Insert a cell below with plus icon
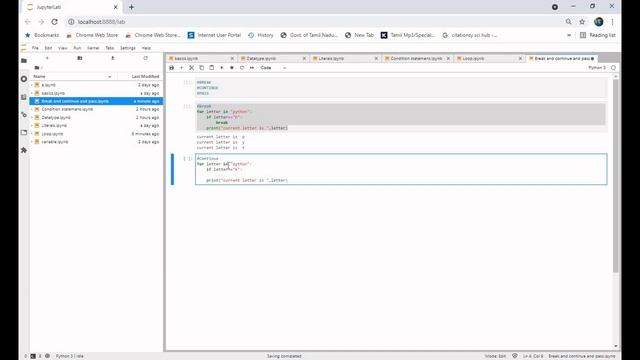Image resolution: width=640 pixels, height=360 pixels. point(182,68)
